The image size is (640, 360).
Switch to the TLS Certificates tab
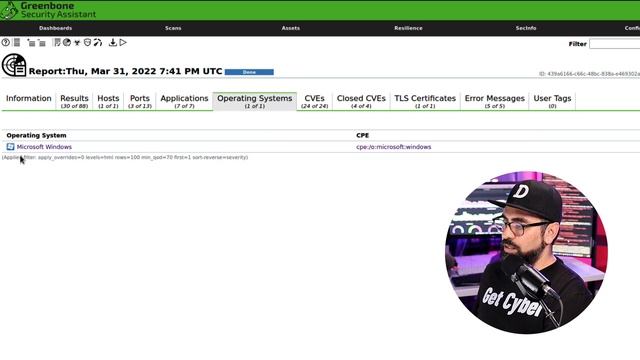425,101
